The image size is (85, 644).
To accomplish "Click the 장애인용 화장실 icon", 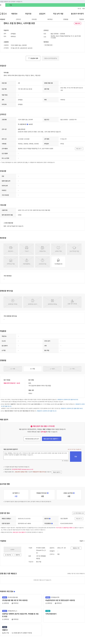I will [52, 302].
